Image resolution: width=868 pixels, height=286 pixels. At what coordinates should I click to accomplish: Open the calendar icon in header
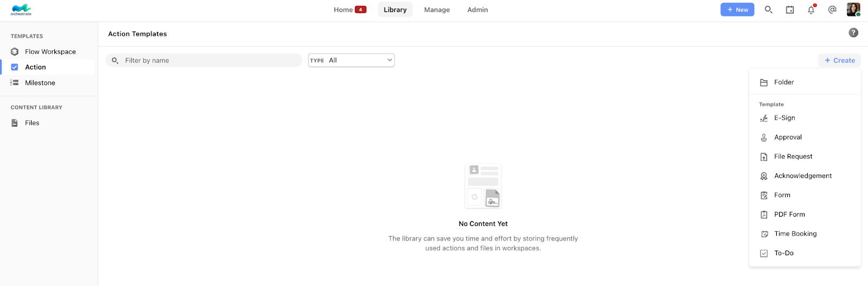pos(790,10)
